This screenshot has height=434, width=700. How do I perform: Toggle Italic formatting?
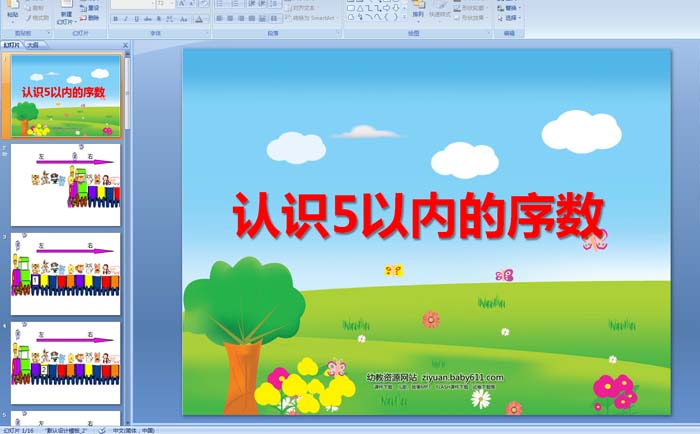[x=126, y=19]
